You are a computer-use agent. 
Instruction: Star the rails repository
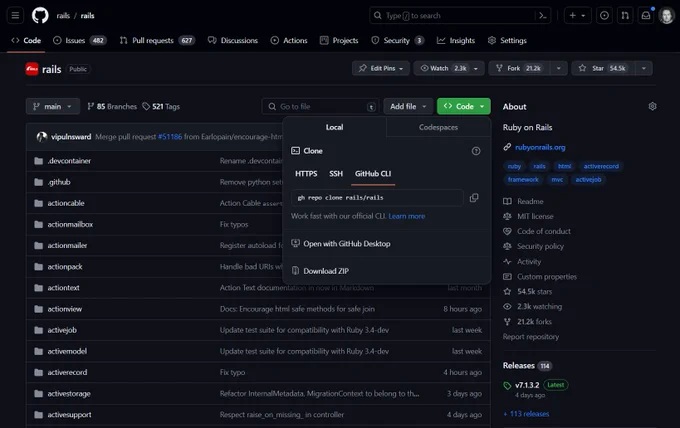point(603,69)
